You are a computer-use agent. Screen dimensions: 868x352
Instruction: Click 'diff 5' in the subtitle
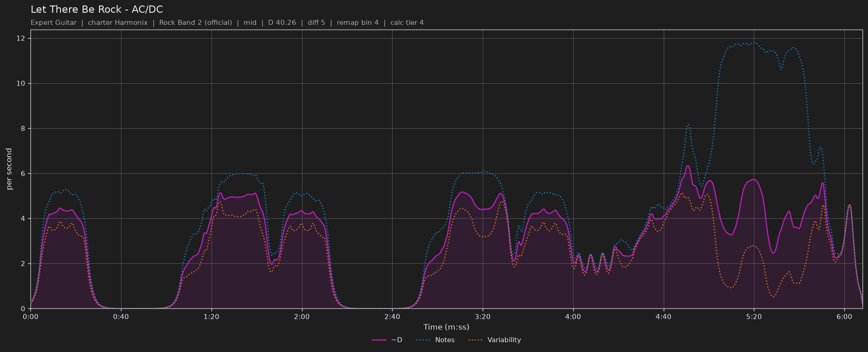(x=317, y=23)
